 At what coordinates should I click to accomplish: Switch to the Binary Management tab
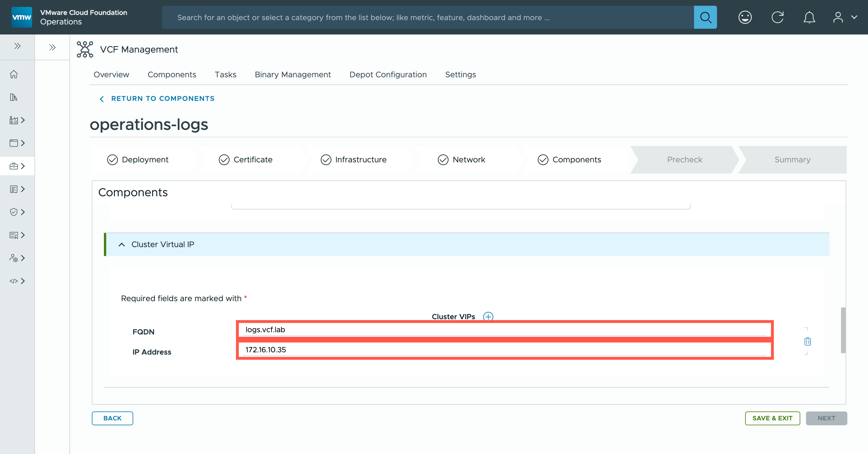coord(292,74)
